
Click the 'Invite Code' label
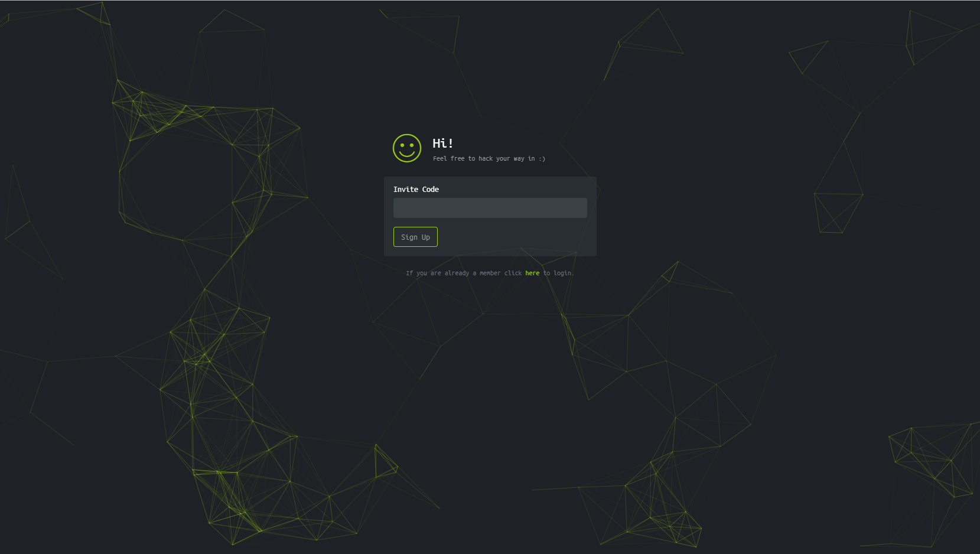(x=416, y=189)
